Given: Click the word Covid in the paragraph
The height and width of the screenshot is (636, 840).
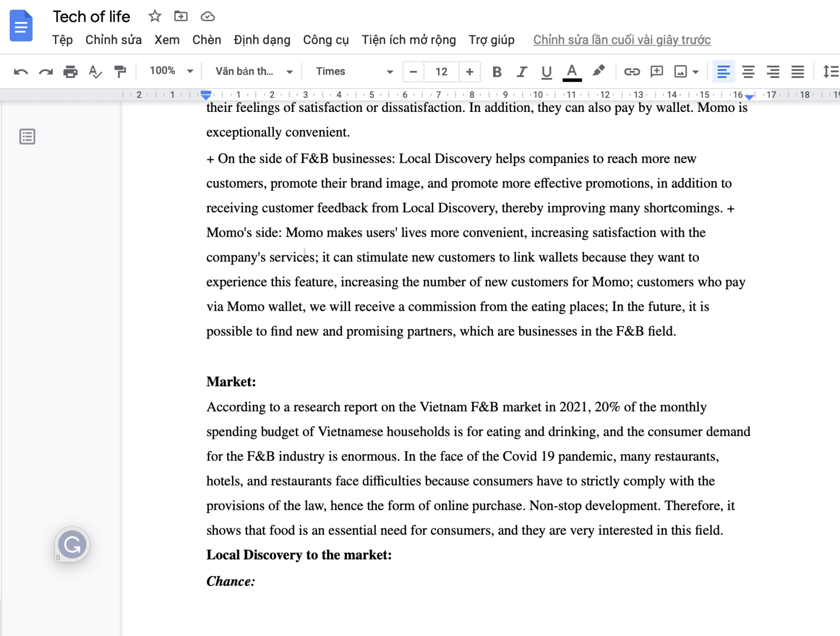Looking at the screenshot, I should 519,456.
